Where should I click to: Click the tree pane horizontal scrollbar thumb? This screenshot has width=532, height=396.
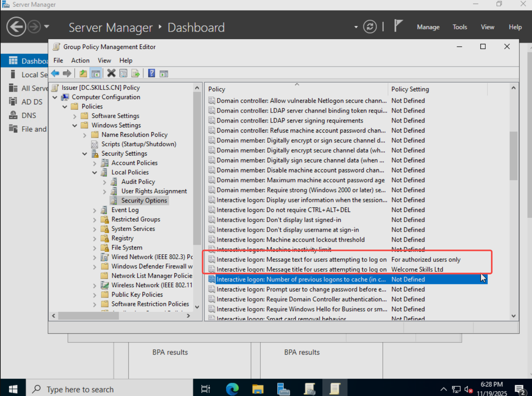coord(88,316)
